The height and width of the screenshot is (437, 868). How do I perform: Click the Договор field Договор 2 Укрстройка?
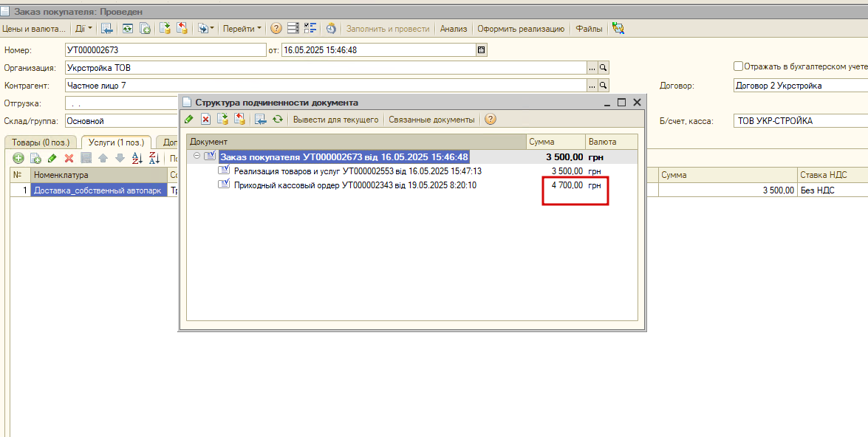point(801,85)
